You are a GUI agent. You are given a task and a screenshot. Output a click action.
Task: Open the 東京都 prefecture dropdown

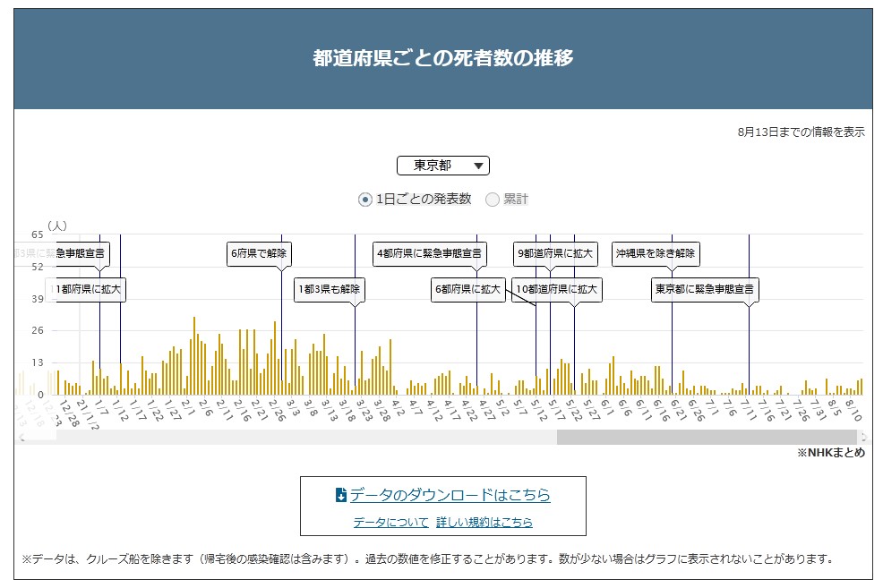click(x=442, y=166)
